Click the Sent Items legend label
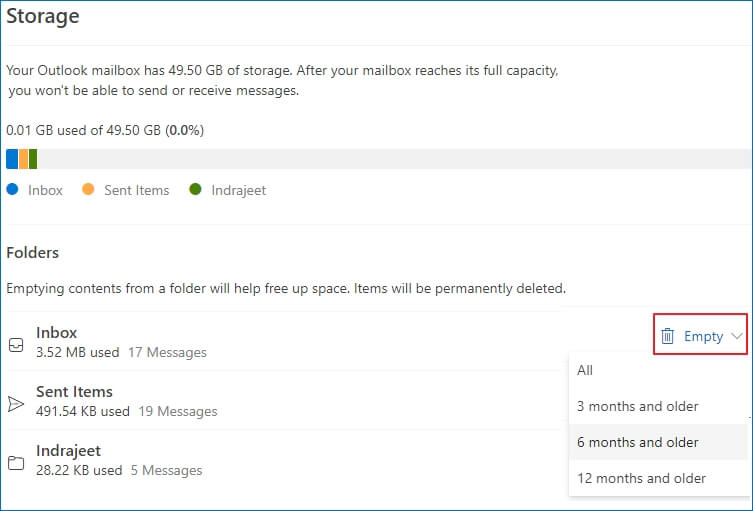Image resolution: width=753 pixels, height=511 pixels. (x=137, y=190)
